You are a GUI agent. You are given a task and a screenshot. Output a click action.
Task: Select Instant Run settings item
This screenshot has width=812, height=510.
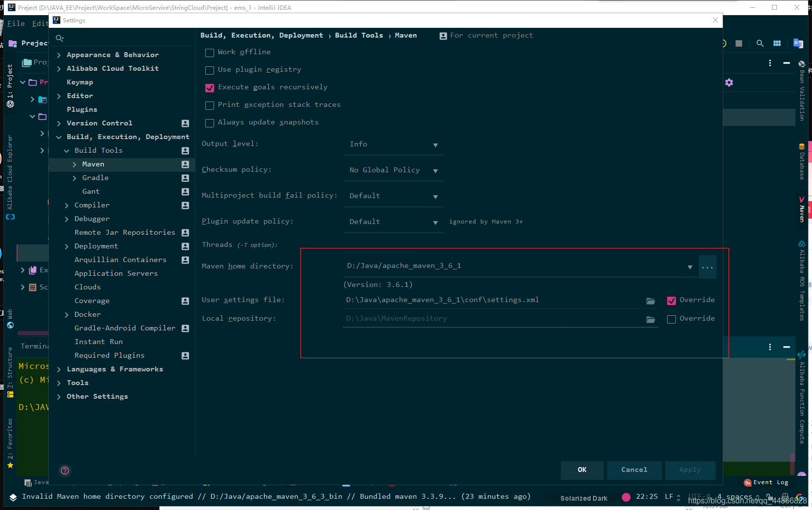[x=99, y=342]
